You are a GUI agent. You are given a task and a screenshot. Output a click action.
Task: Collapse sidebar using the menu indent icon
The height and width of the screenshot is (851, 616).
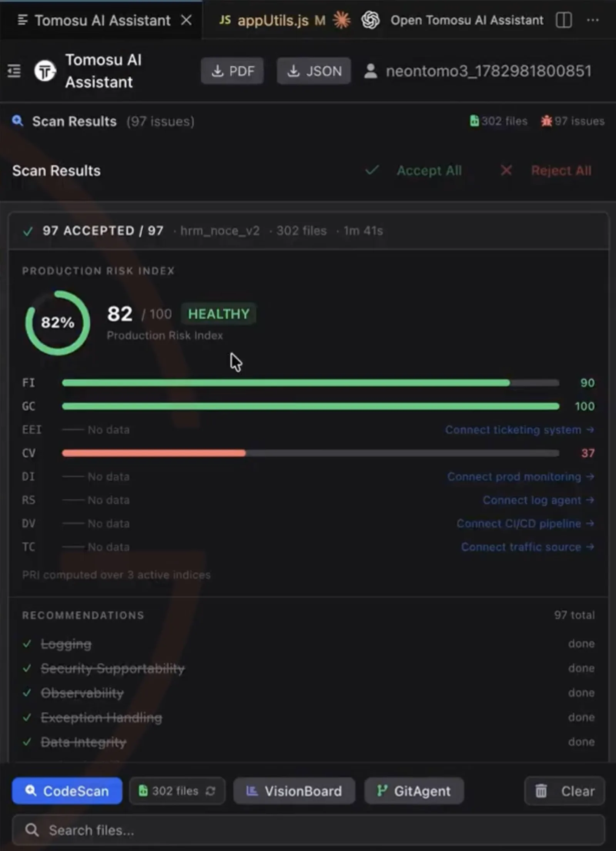[x=14, y=71]
